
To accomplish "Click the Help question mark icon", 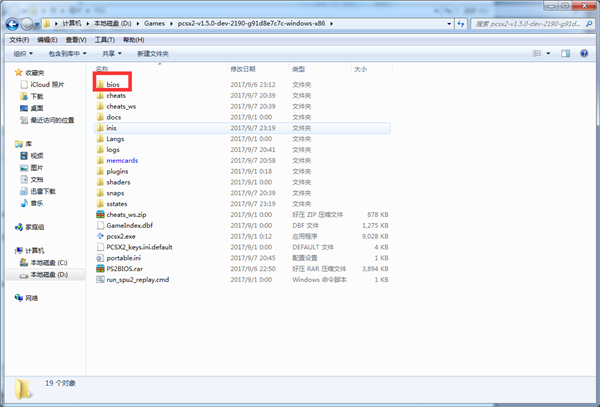I will 584,53.
